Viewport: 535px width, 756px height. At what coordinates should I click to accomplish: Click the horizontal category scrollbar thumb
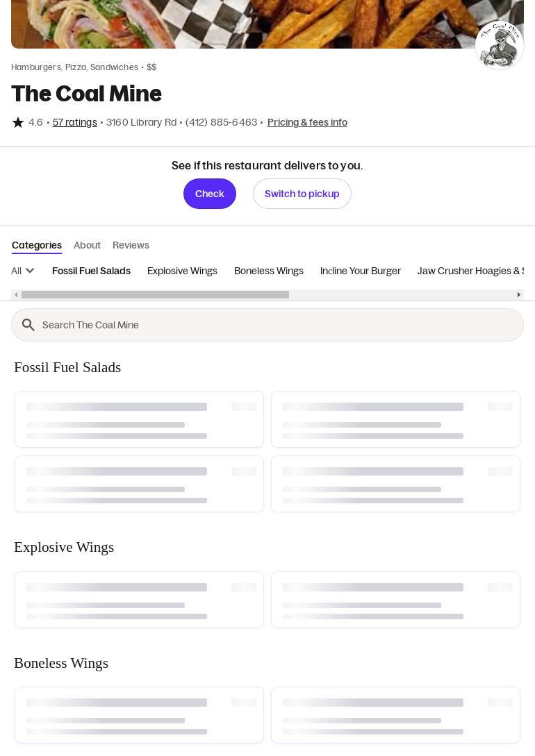[155, 295]
